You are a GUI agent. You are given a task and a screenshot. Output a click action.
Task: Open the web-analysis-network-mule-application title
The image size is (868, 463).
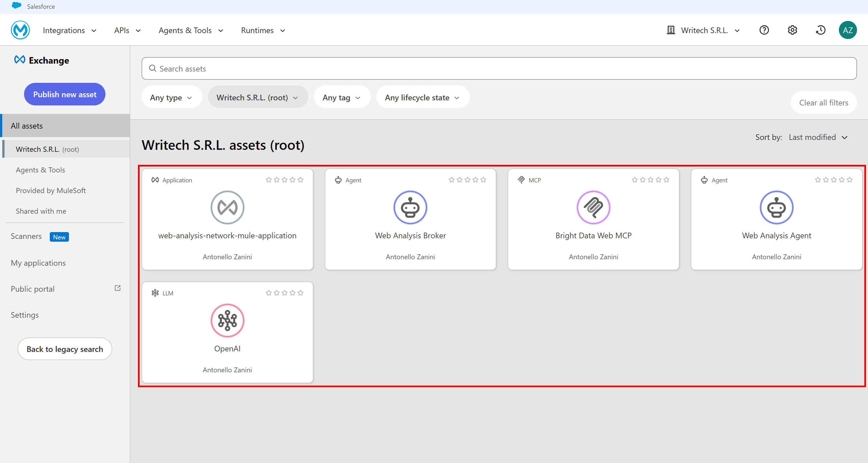[x=228, y=235]
